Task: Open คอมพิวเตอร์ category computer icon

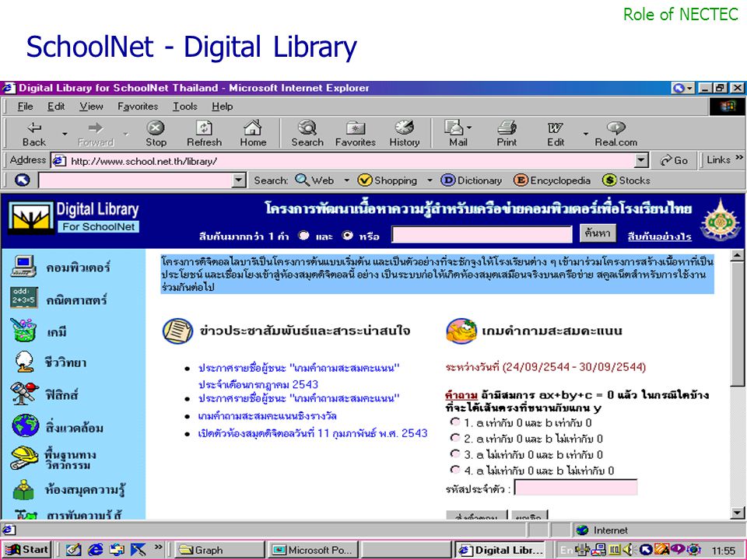Action: coord(24,266)
